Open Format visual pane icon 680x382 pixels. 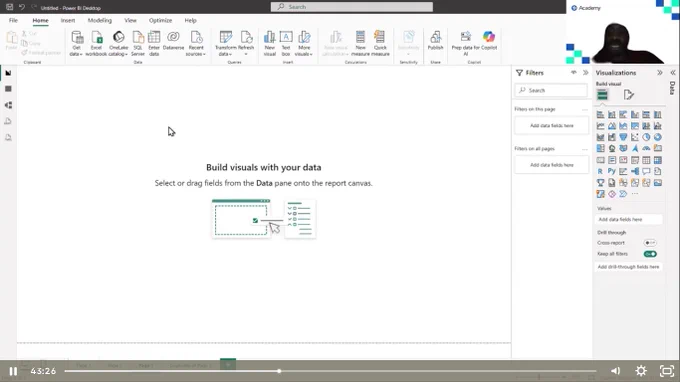[x=628, y=95]
